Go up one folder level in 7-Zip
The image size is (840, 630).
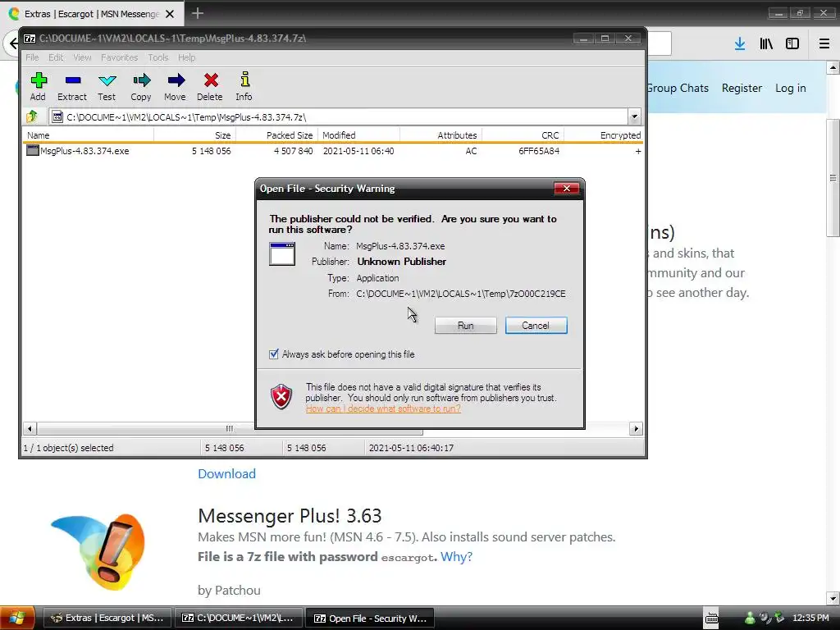(32, 116)
